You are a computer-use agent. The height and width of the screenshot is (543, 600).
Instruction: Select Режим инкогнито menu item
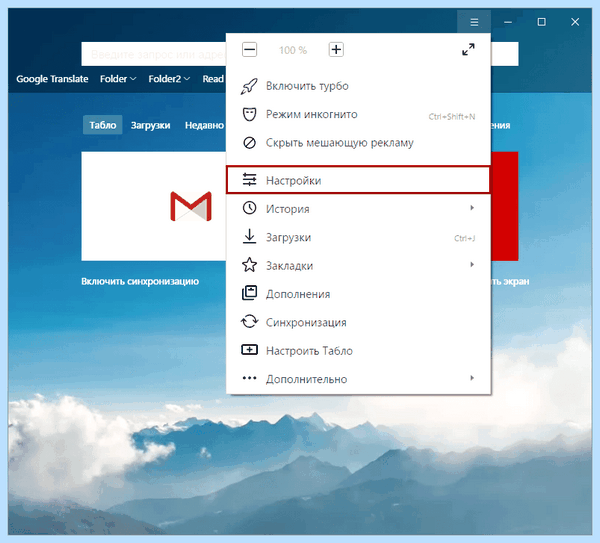tap(358, 114)
